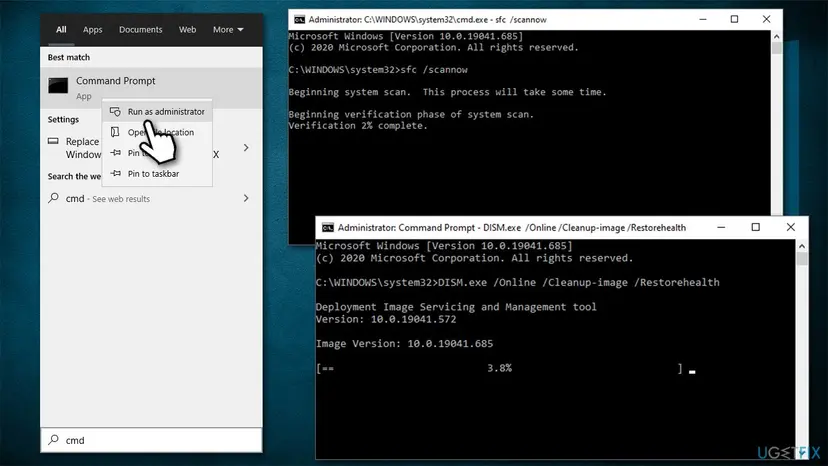Click scroll up arrow in DISM window
This screenshot has height=466, width=828.
pos(802,246)
